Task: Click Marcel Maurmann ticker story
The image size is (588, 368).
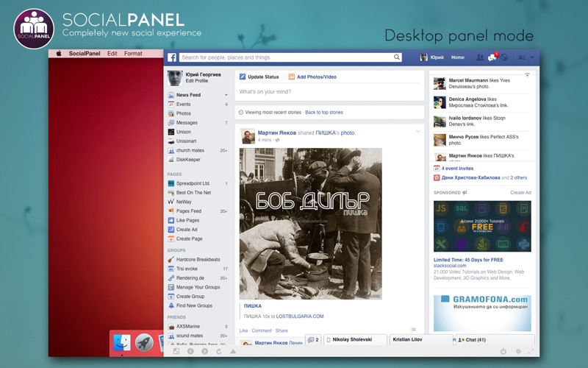Action: click(x=482, y=83)
